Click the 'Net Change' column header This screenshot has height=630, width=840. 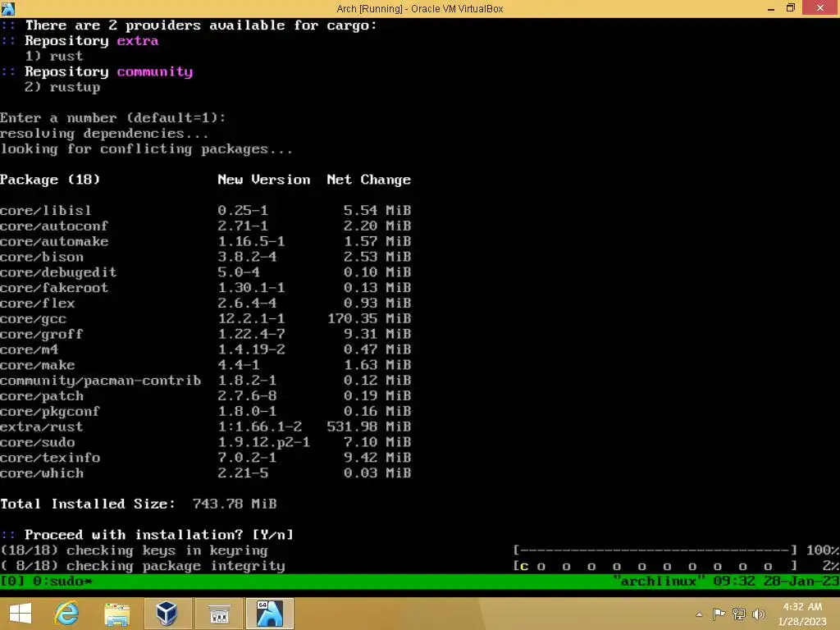[x=368, y=180]
